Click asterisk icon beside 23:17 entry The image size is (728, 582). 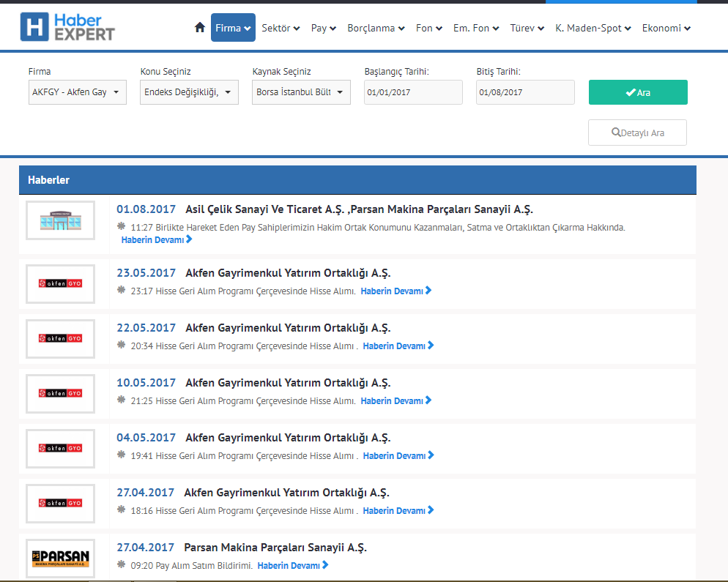pos(121,290)
